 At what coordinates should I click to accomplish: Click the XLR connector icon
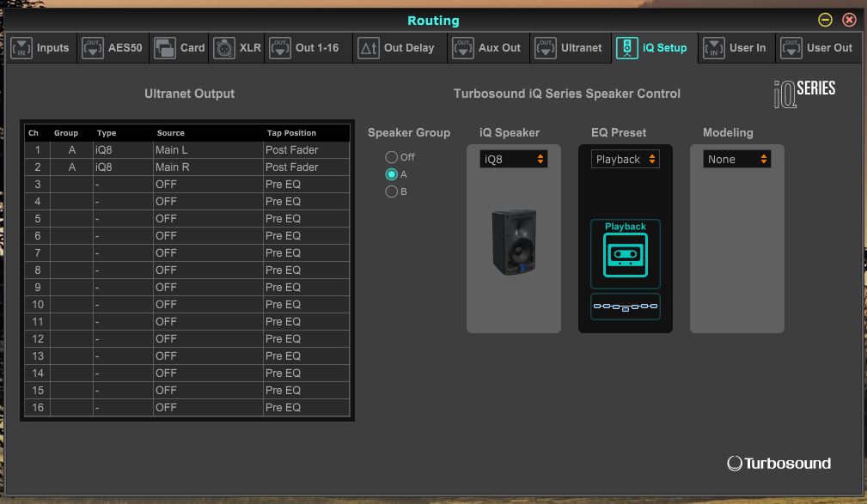point(224,48)
